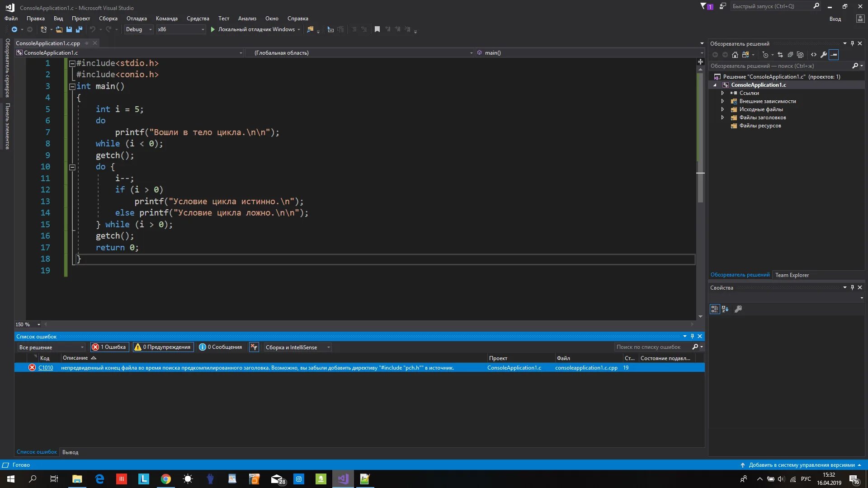Click Collapse All icon in Solution Explorer

[x=790, y=55]
